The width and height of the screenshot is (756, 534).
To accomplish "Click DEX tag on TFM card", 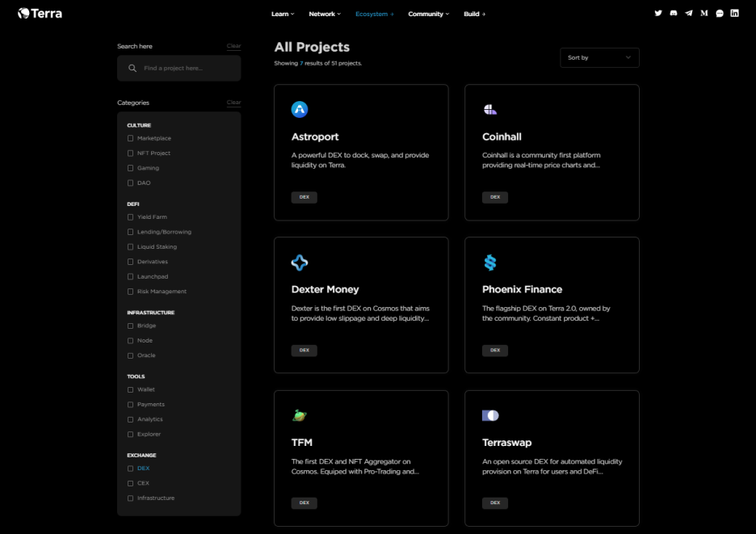I will [x=304, y=503].
